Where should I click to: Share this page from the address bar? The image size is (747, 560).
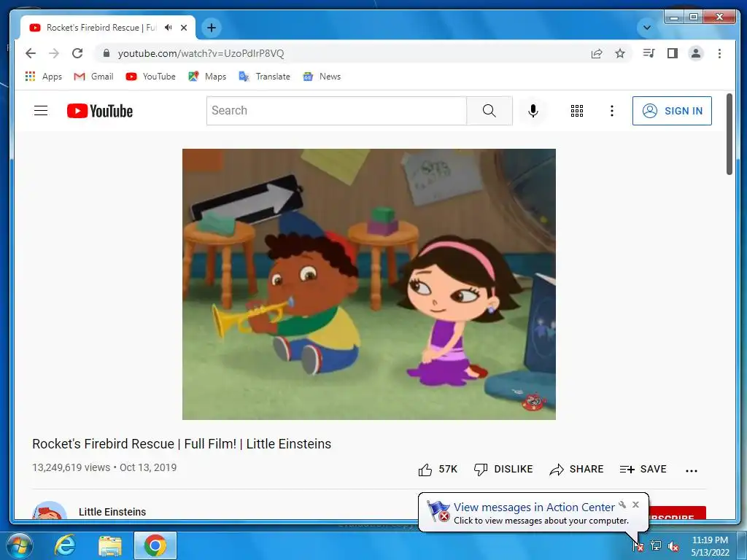(597, 53)
